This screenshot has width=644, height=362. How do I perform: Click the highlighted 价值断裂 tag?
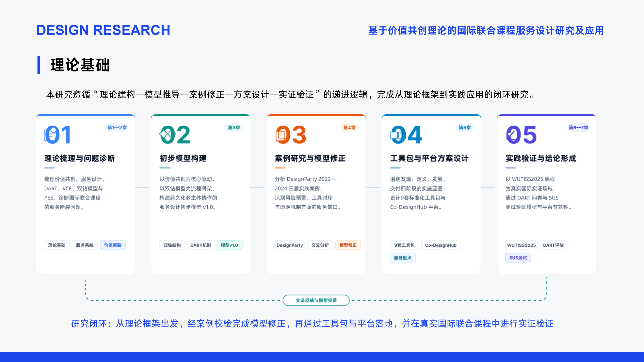click(x=113, y=245)
